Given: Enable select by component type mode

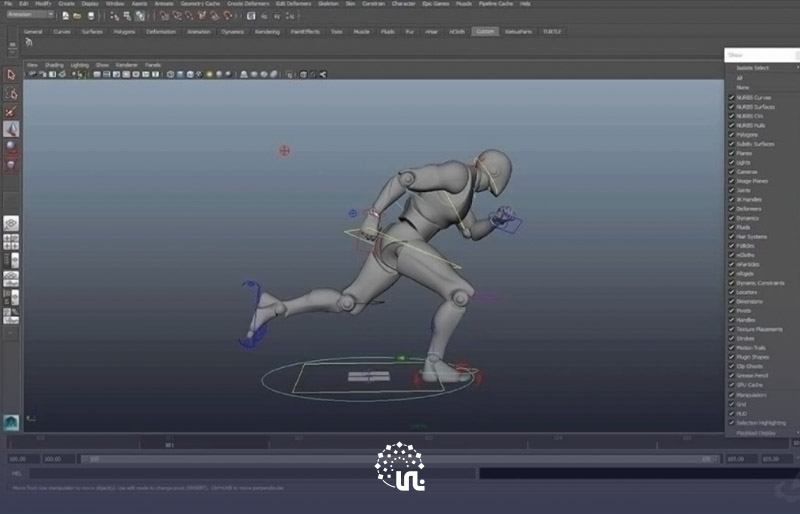Looking at the screenshot, I should (x=140, y=16).
